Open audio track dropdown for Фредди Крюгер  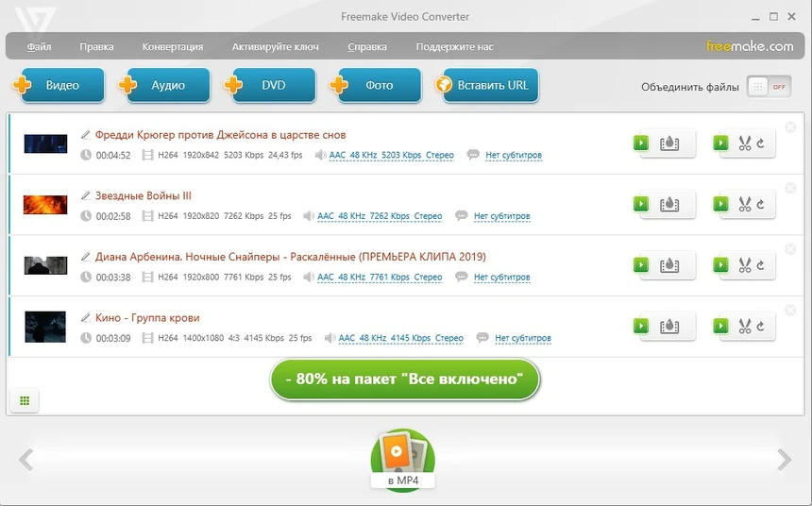tap(392, 155)
